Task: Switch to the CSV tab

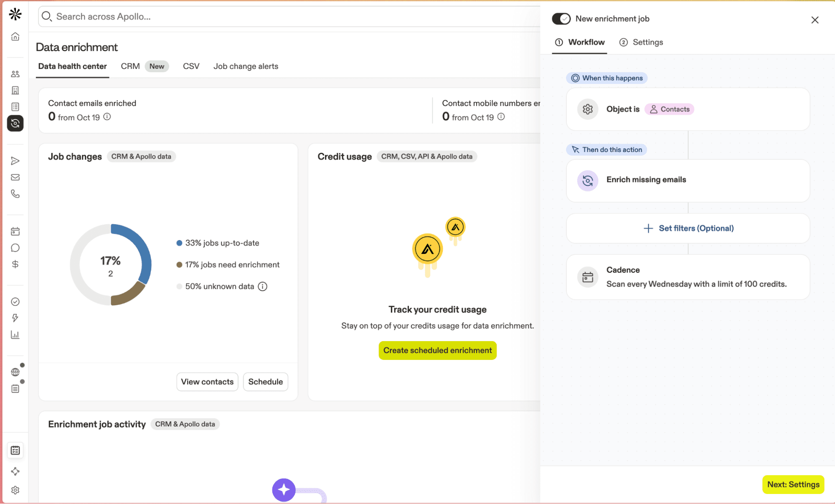Action: point(191,66)
